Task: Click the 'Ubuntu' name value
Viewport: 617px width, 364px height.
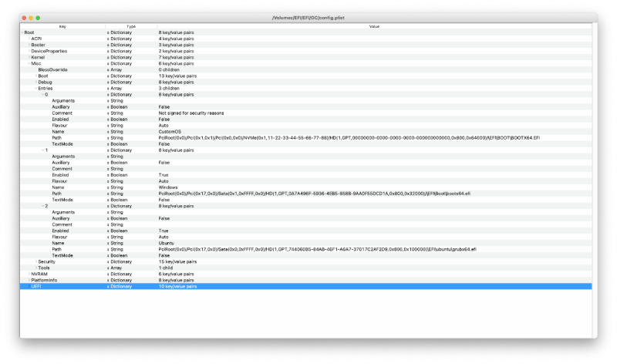Action: 167,243
